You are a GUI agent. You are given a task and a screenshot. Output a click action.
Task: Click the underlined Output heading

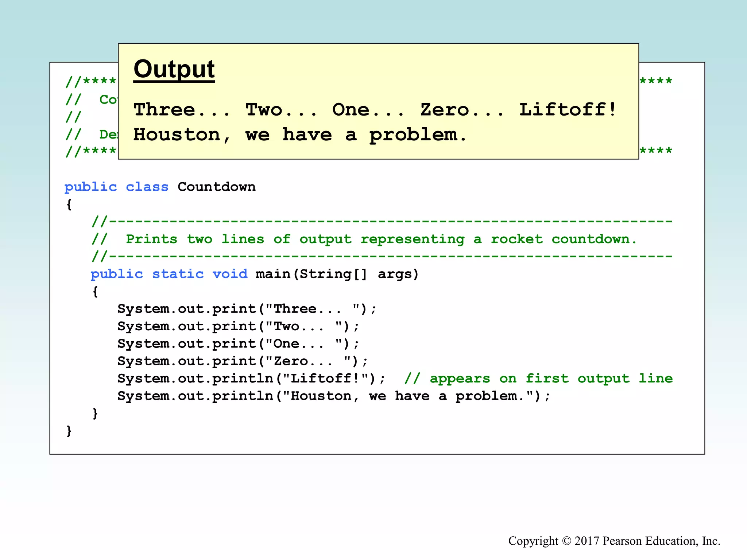coord(174,69)
